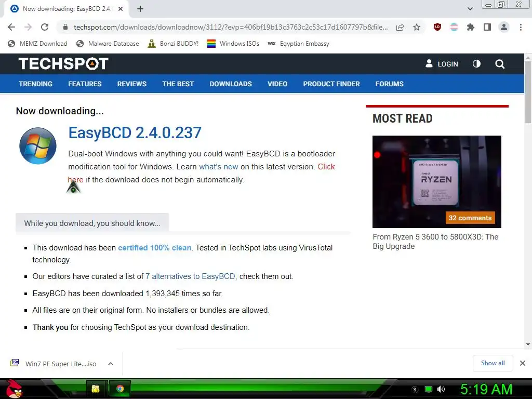Viewport: 532px width, 399px height.
Task: Close the EasyBCD download tab
Action: coord(121,9)
